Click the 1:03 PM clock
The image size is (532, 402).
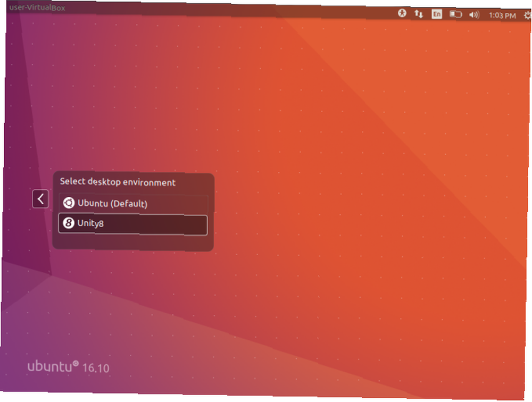coord(502,15)
